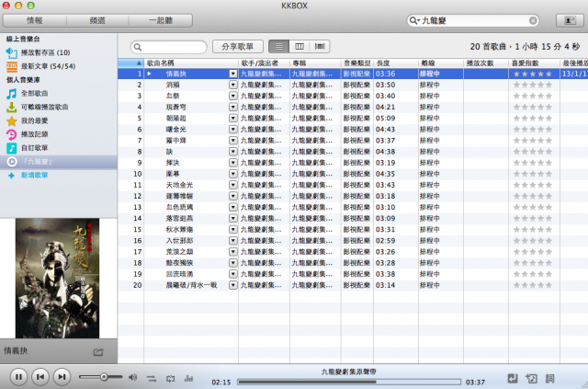The height and width of the screenshot is (389, 588).
Task: Set star rating on track 5
Action: [533, 119]
